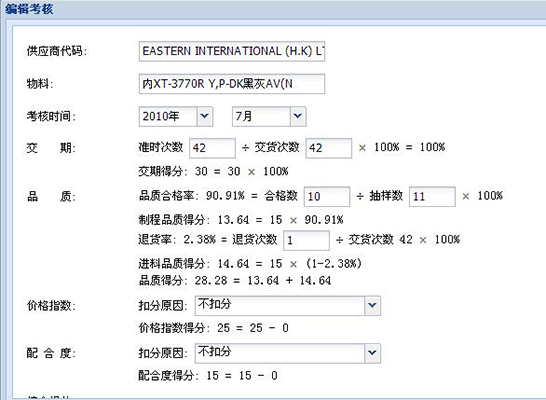The height and width of the screenshot is (400, 546).
Task: Expand the 价格指数 扣分原因 dropdown arrow
Action: point(372,305)
